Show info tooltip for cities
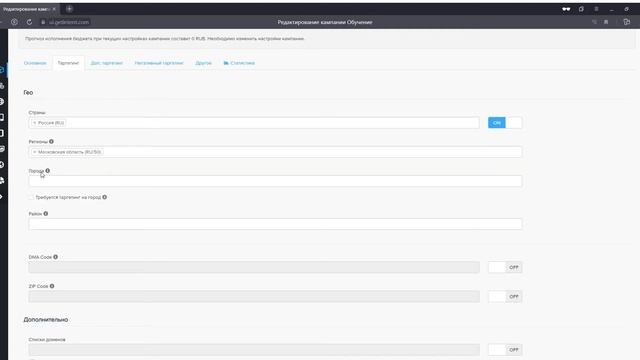The image size is (640, 360). [x=48, y=171]
